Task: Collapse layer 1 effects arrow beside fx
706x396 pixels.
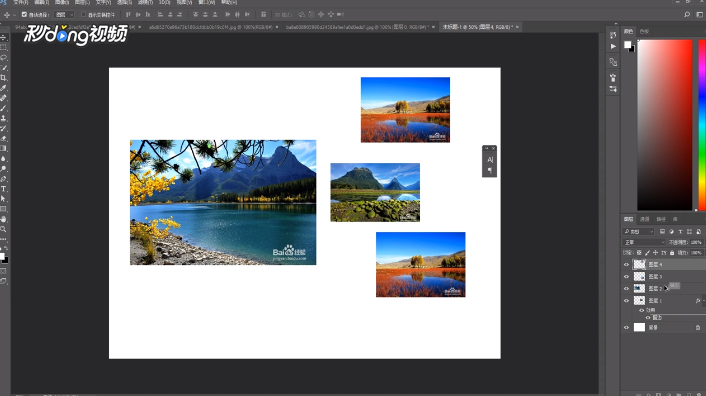Action: click(x=704, y=301)
